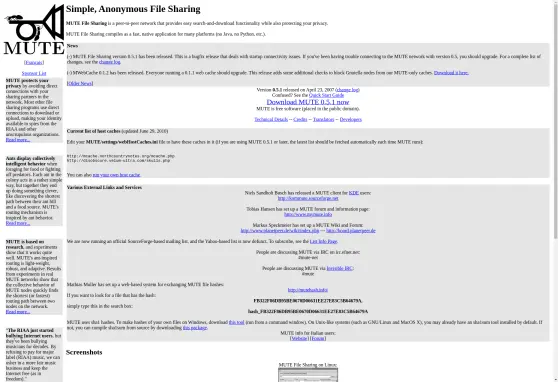Click the second host cache URL text

tap(119, 161)
